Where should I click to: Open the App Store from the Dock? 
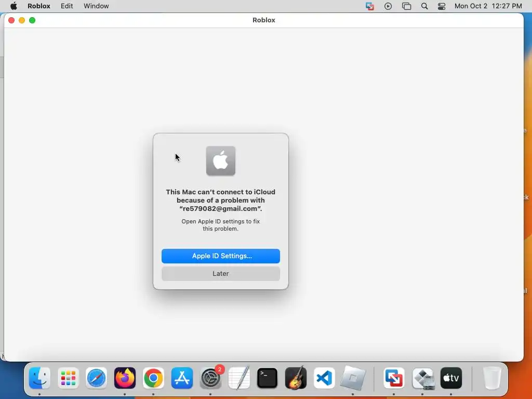(182, 378)
